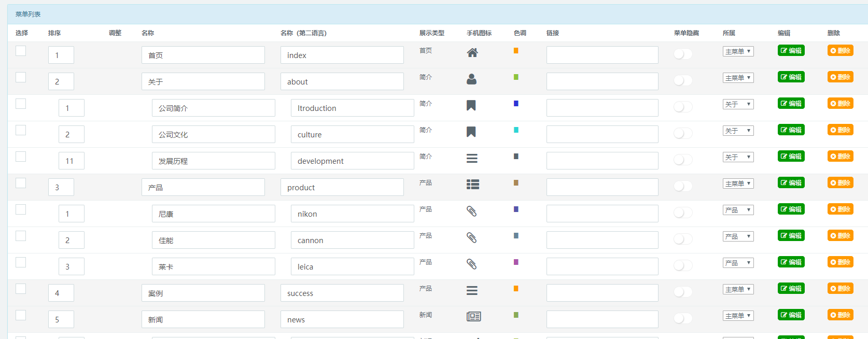Click the paperclip icon for nikon row
Screen dimensions: 868x339
(x=471, y=211)
